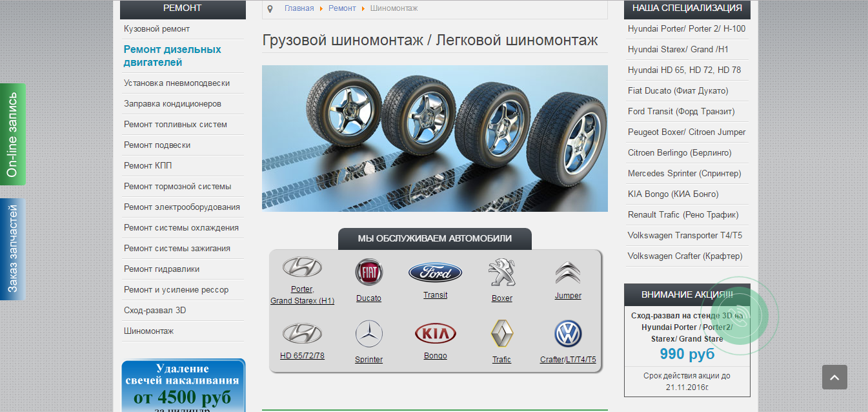Image resolution: width=868 pixels, height=412 pixels.
Task: Click the Peugeot lion logo above Boxer
Action: point(501,273)
